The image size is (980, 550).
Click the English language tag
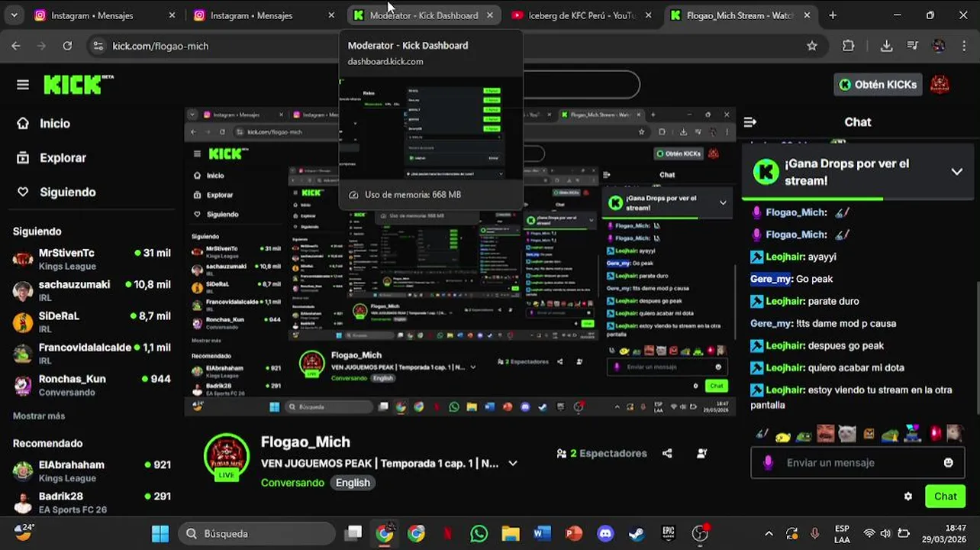353,483
